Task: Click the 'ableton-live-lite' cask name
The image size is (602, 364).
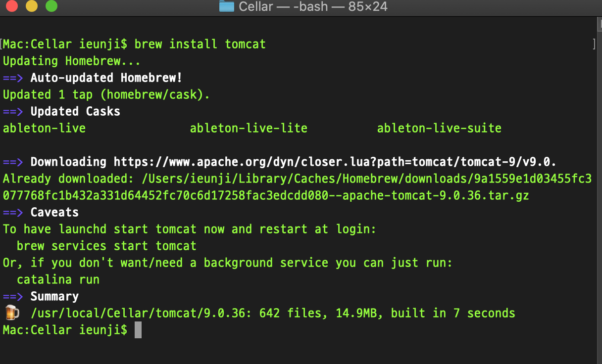Action: (x=249, y=128)
